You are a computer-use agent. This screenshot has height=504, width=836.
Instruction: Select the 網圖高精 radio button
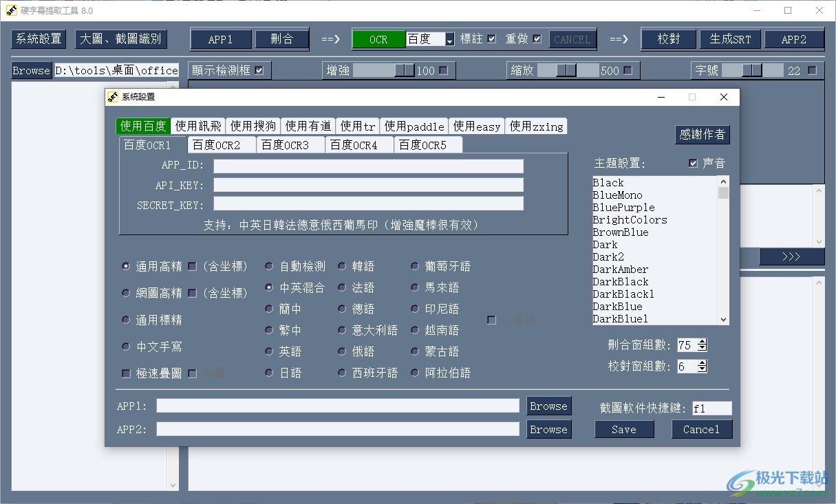(x=125, y=293)
